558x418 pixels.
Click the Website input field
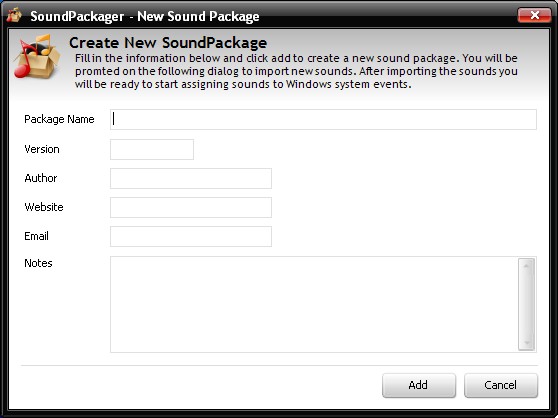coord(191,207)
